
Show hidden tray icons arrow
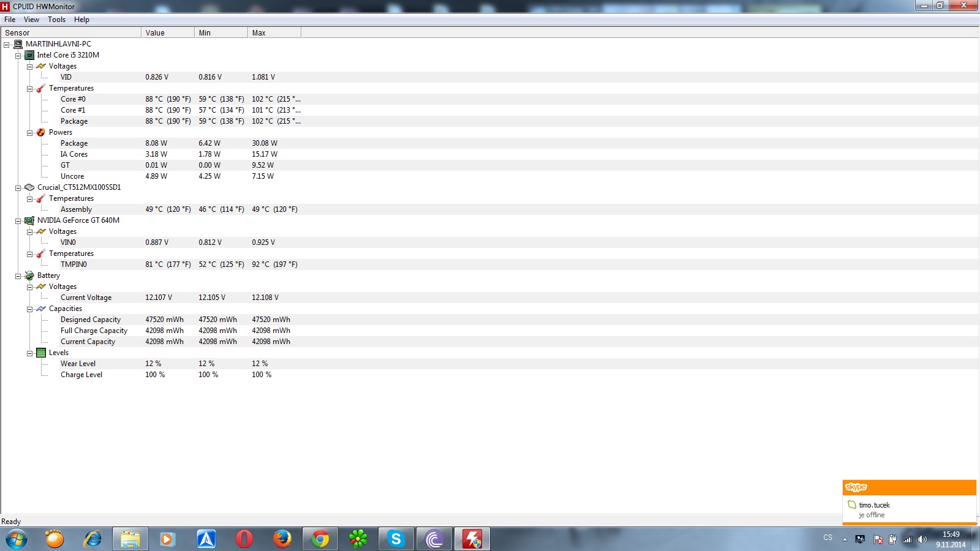(x=845, y=539)
